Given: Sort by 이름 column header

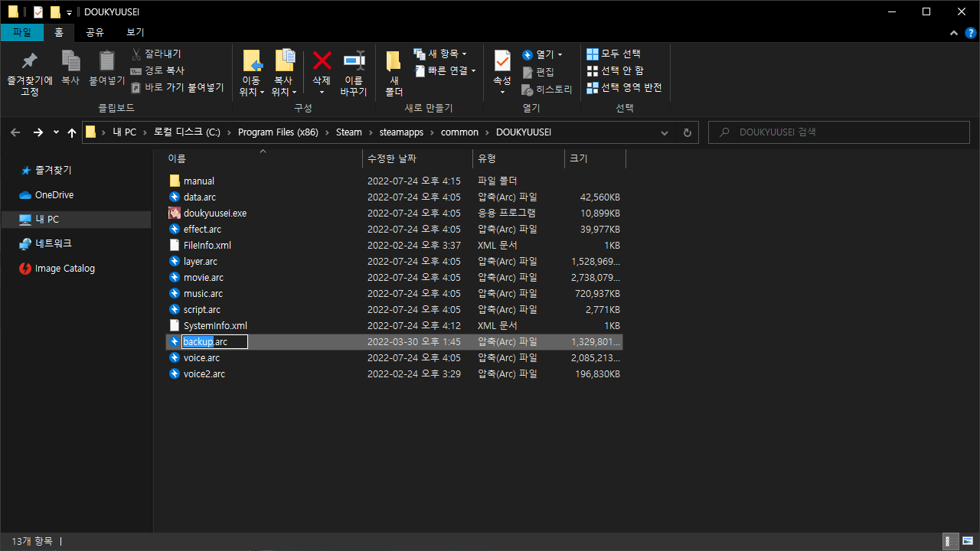Looking at the screenshot, I should click(263, 158).
